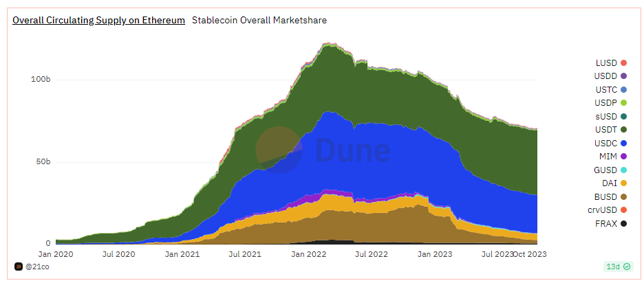Toggle the LUSD legend dot
This screenshot has height=283, width=644.
click(623, 63)
